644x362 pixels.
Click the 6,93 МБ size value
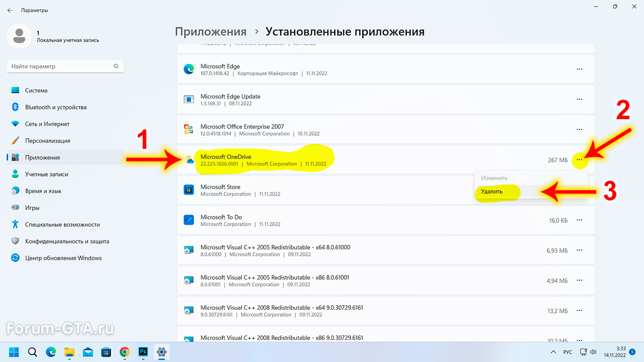pos(557,250)
